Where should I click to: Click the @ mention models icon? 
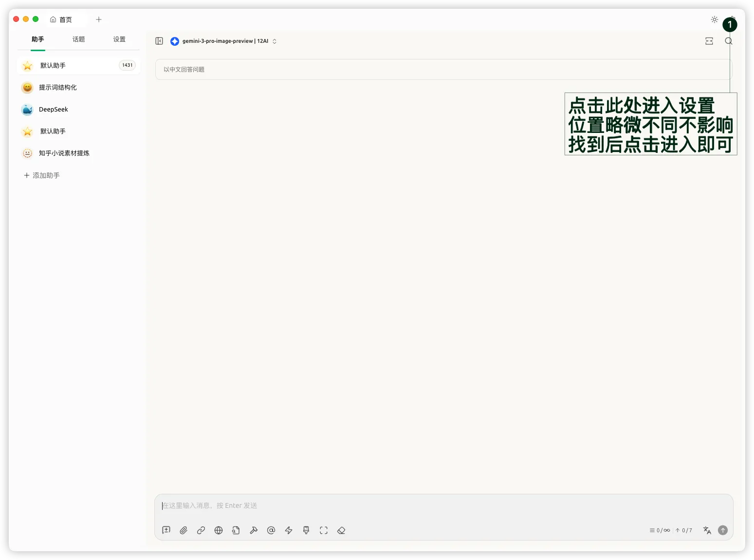pos(271,530)
